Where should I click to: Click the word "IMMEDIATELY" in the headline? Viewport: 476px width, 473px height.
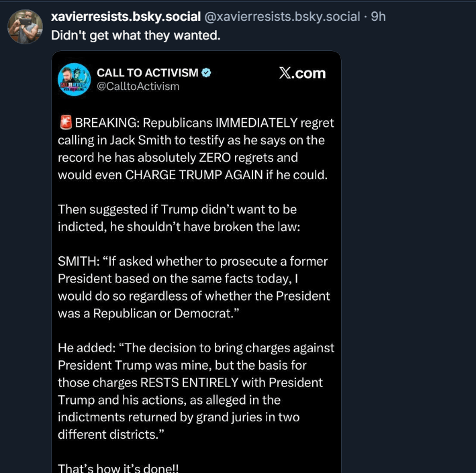pos(255,123)
